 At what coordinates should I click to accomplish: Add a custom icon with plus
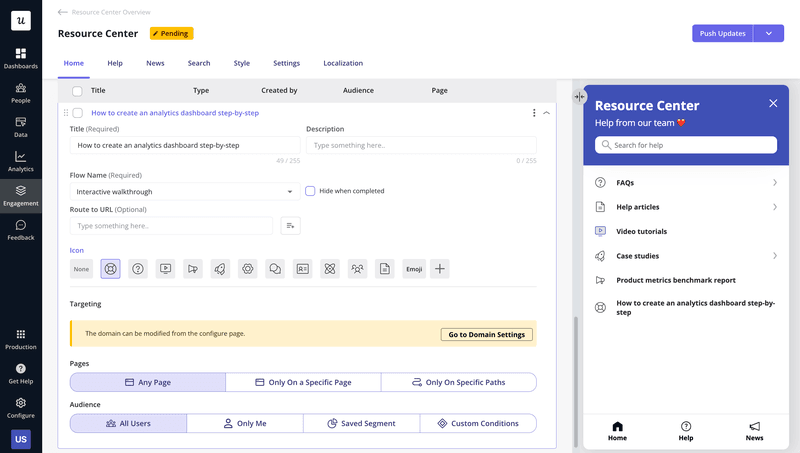click(x=440, y=269)
